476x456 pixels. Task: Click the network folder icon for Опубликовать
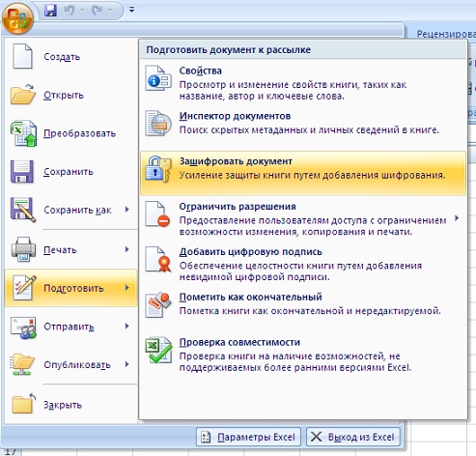(x=22, y=364)
